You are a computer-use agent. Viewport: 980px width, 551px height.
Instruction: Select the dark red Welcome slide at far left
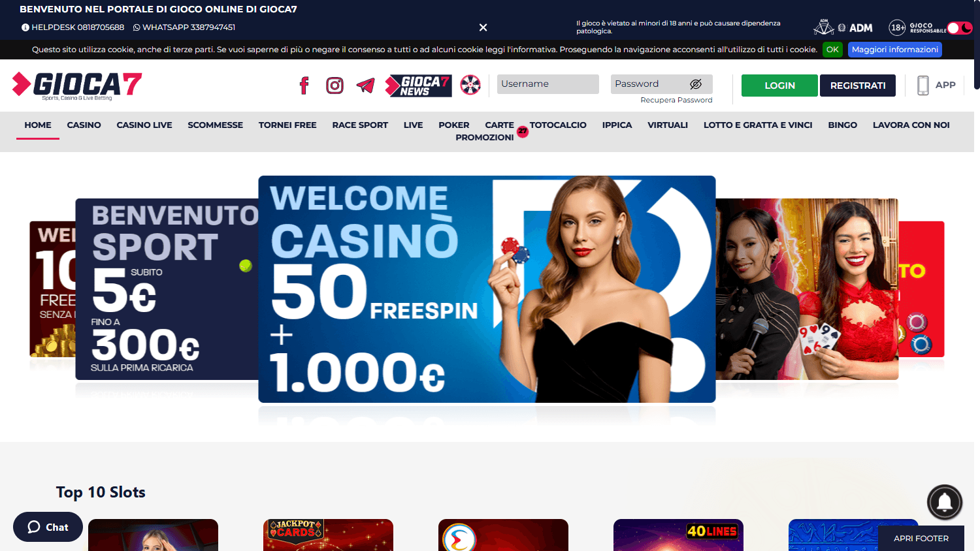click(x=52, y=289)
